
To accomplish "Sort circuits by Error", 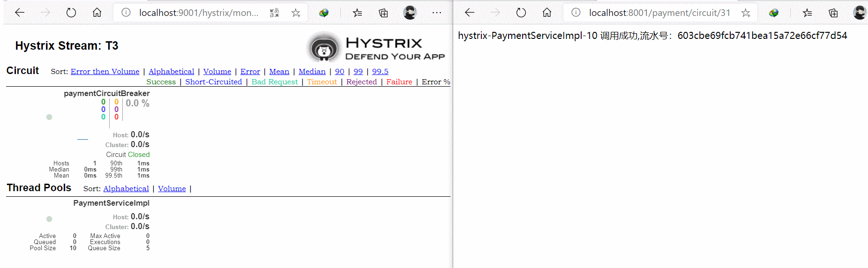I will (250, 71).
